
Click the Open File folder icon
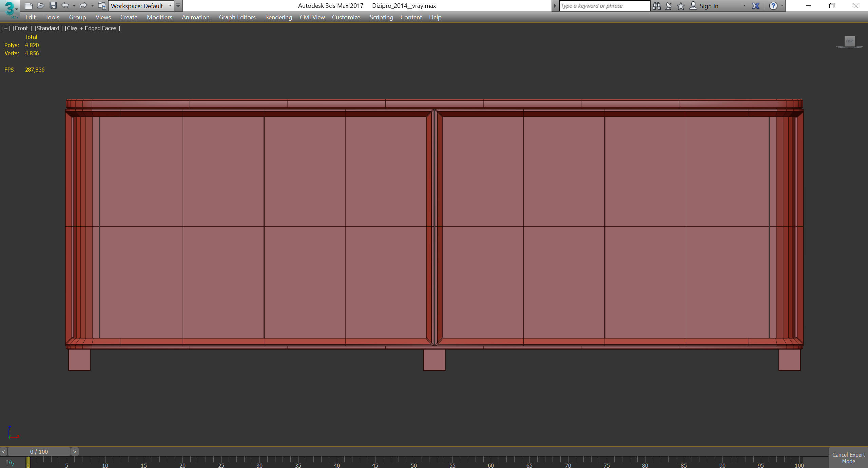41,6
